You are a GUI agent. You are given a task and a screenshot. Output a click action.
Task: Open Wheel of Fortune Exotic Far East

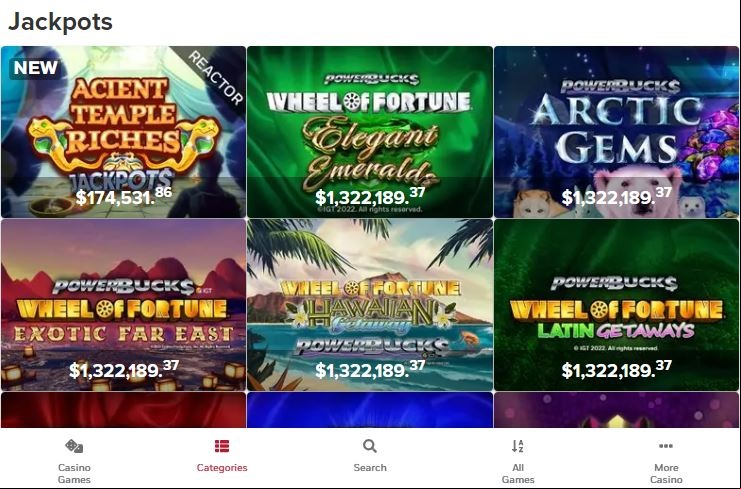123,305
